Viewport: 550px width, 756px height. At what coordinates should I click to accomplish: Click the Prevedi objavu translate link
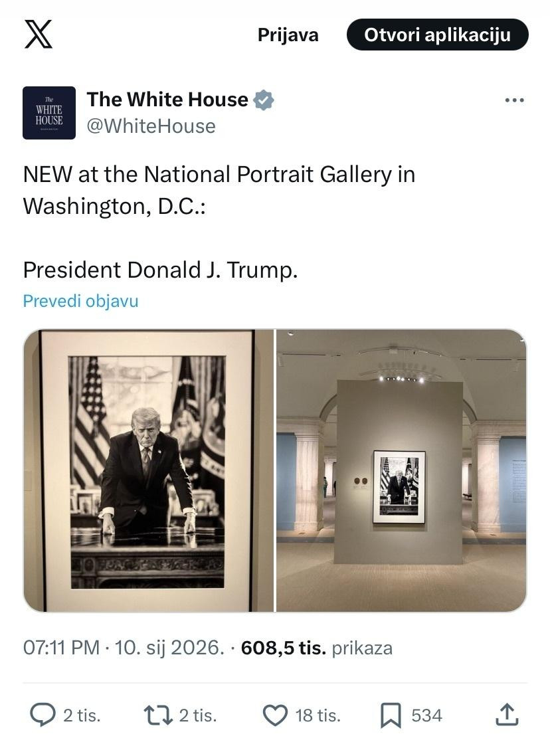coord(81,301)
